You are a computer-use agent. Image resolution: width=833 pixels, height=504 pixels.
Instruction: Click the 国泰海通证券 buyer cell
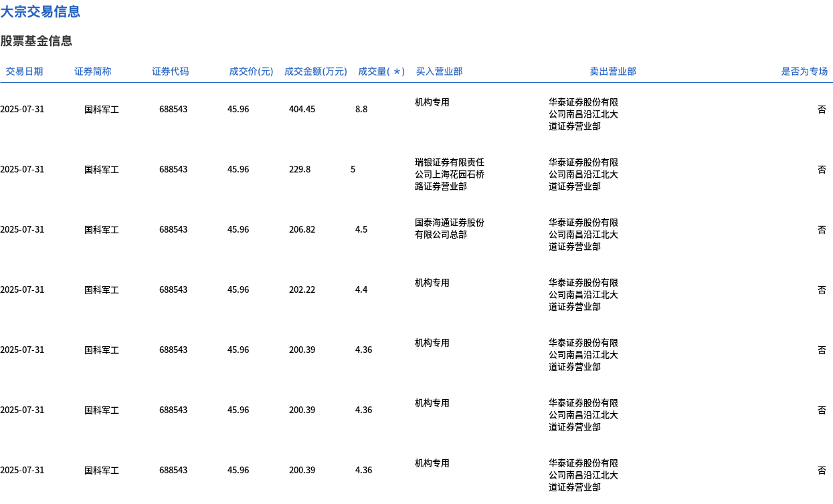coord(450,229)
